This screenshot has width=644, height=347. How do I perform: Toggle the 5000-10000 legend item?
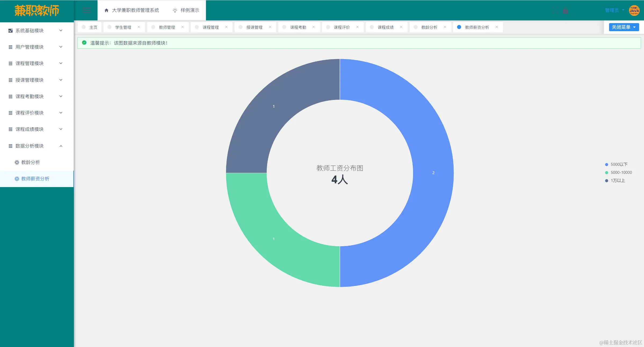click(621, 173)
